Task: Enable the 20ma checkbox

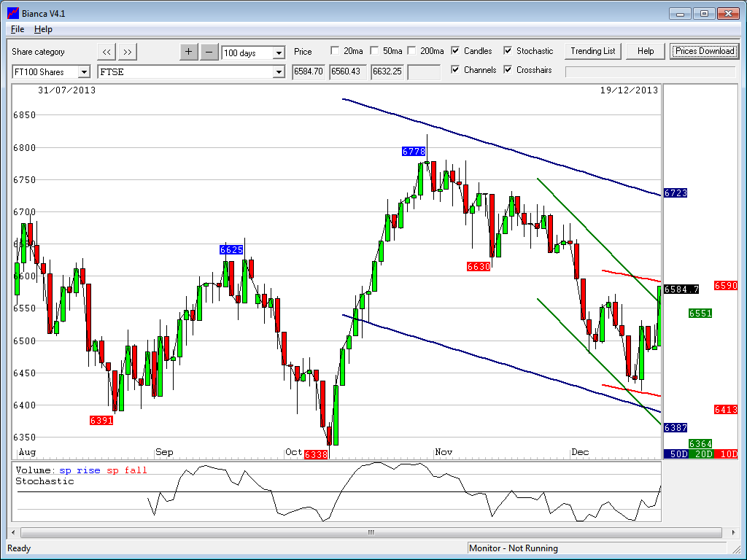Action: tap(335, 51)
